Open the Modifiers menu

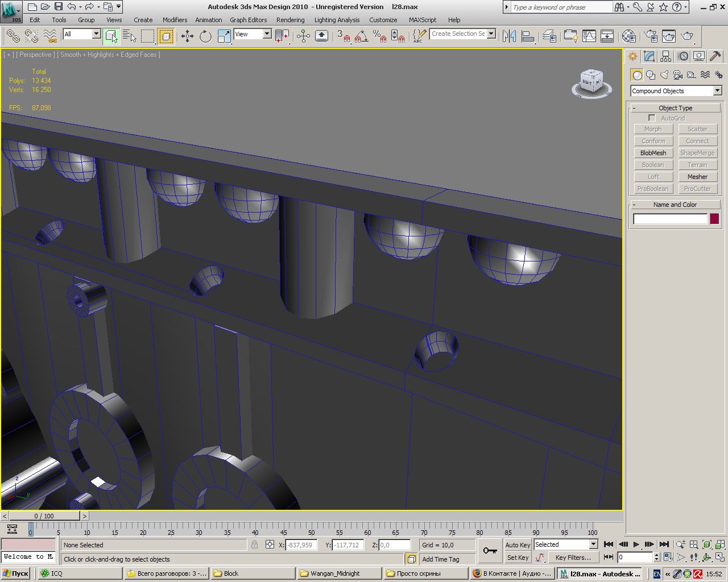[175, 19]
